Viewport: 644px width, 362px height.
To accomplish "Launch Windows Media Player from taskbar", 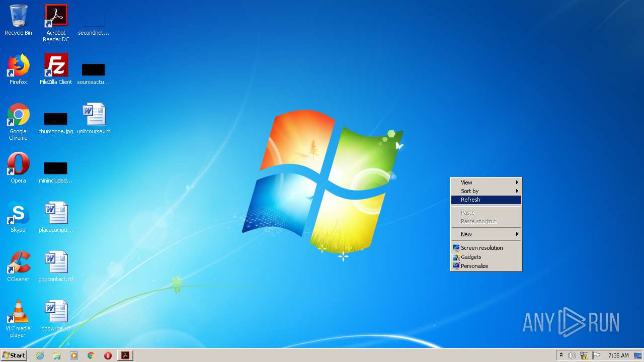I will (x=74, y=355).
